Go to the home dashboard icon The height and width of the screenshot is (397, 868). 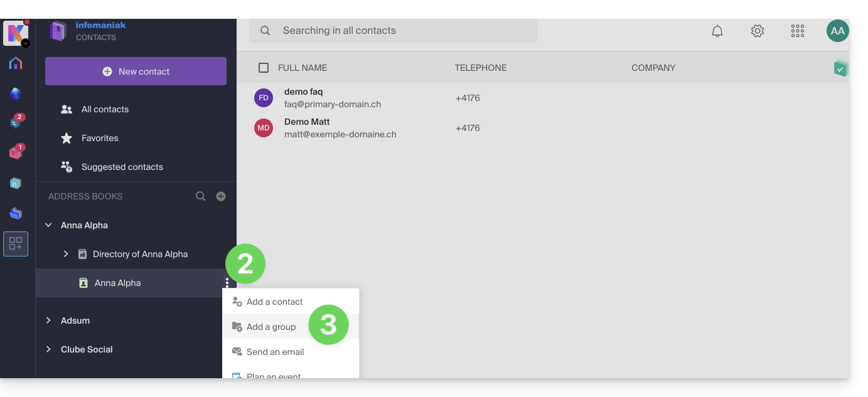click(x=16, y=63)
